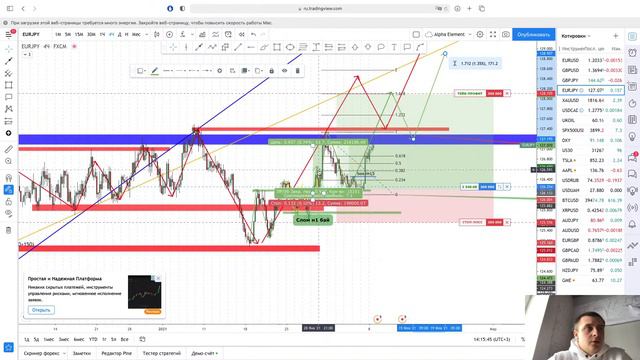This screenshot has height=360, width=640.
Task: Expand the timeframe interval dropdown arrow
Action: (147, 35)
